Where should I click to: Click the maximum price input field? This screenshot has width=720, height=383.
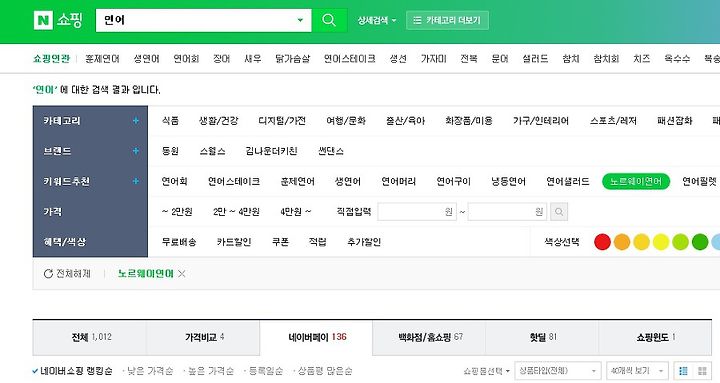point(507,212)
